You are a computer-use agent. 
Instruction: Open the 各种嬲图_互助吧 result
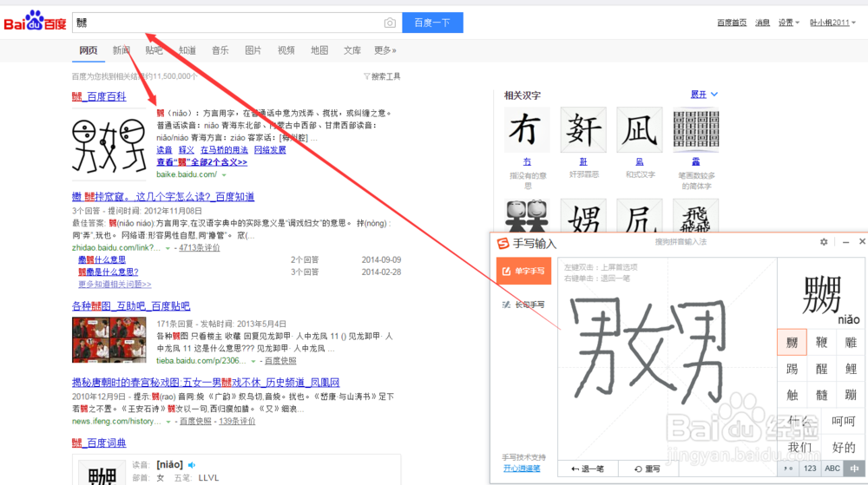point(131,305)
